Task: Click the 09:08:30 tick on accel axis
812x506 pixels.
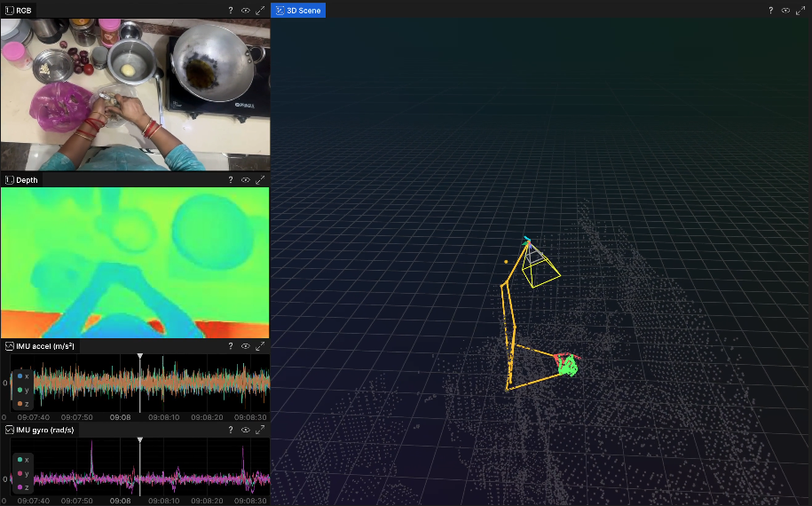Action: tap(250, 417)
